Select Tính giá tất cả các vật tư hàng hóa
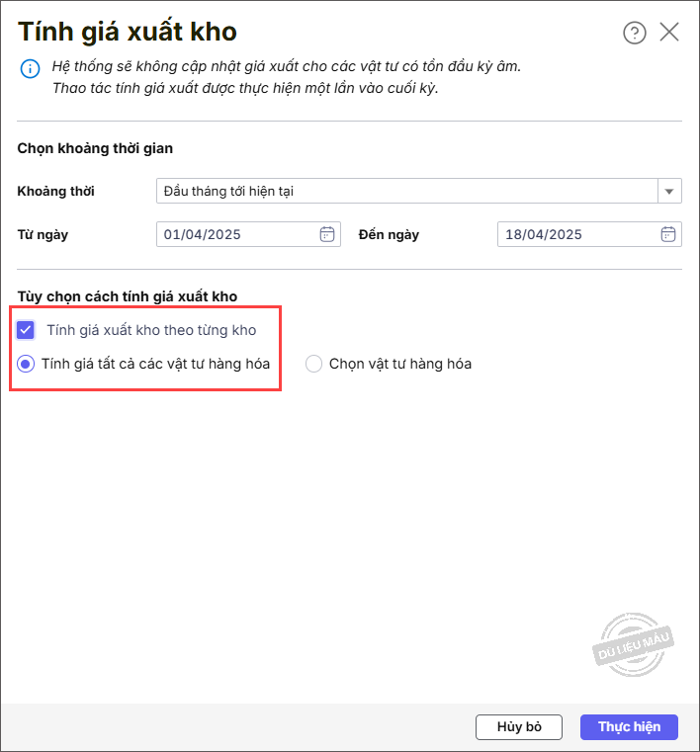 pyautogui.click(x=27, y=364)
